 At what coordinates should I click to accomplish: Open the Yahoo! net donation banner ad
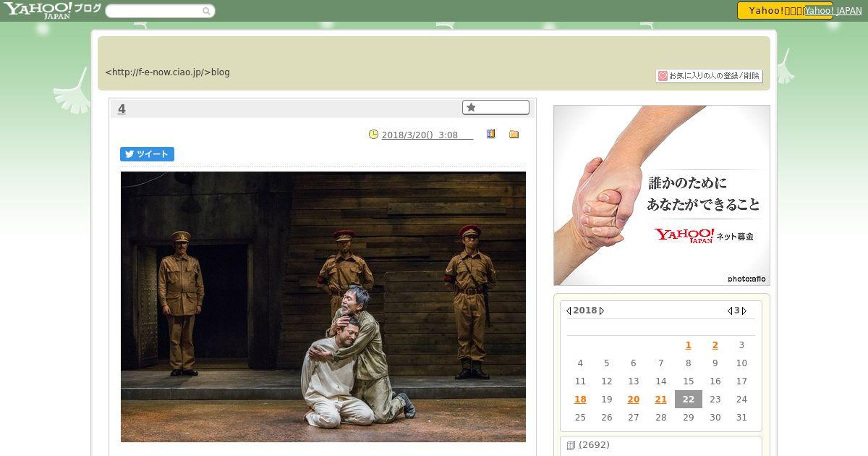click(662, 195)
